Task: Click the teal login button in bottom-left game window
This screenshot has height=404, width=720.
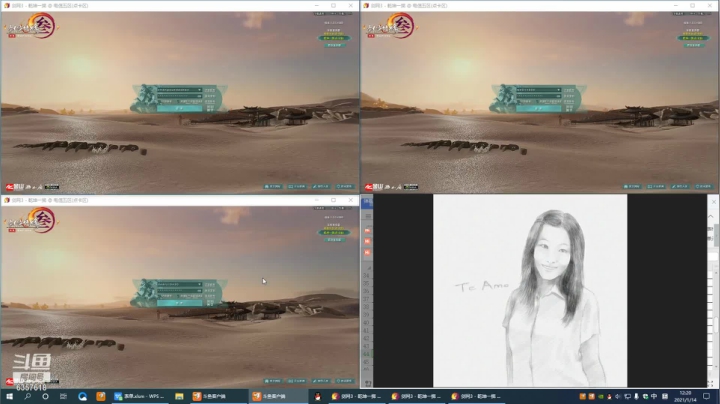Action: (180, 303)
